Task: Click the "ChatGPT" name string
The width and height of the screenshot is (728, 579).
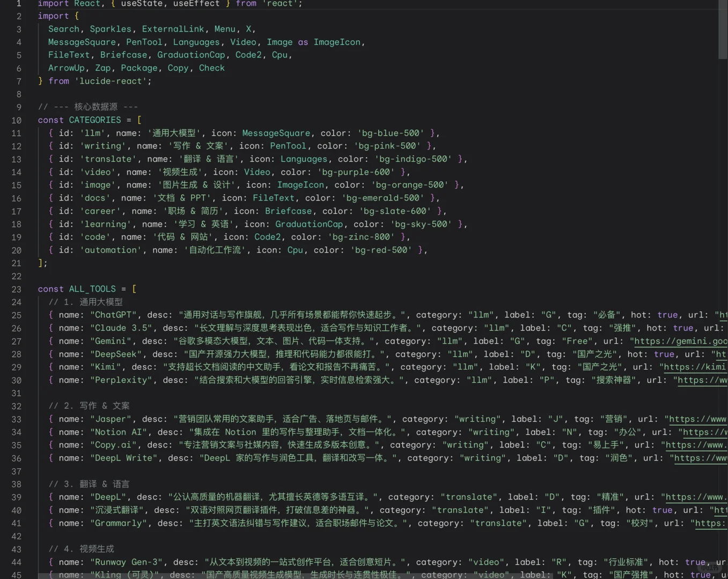Action: (x=113, y=315)
